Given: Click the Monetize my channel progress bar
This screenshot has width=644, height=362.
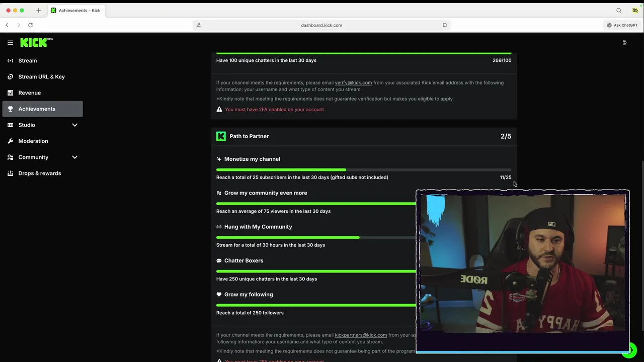Looking at the screenshot, I should (x=364, y=170).
